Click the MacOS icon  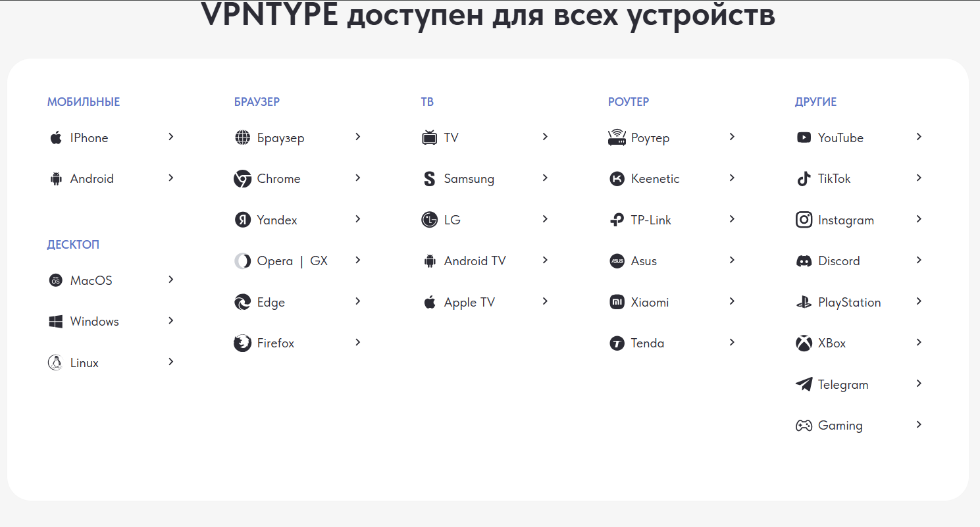pyautogui.click(x=56, y=280)
